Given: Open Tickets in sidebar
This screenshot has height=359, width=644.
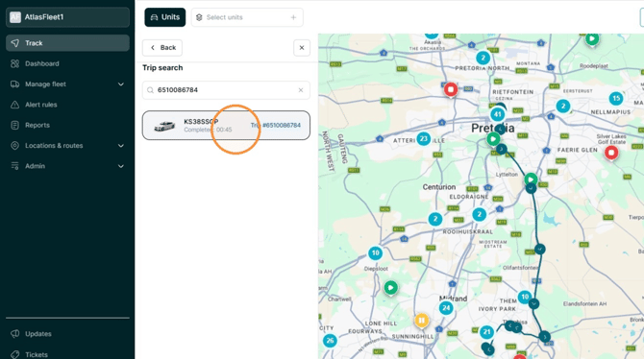Looking at the screenshot, I should tap(67, 354).
